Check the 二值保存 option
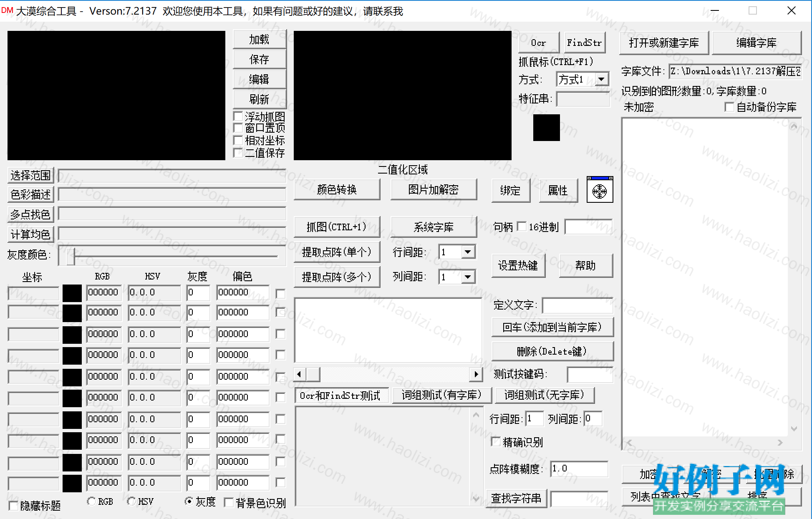The image size is (812, 519). click(238, 153)
